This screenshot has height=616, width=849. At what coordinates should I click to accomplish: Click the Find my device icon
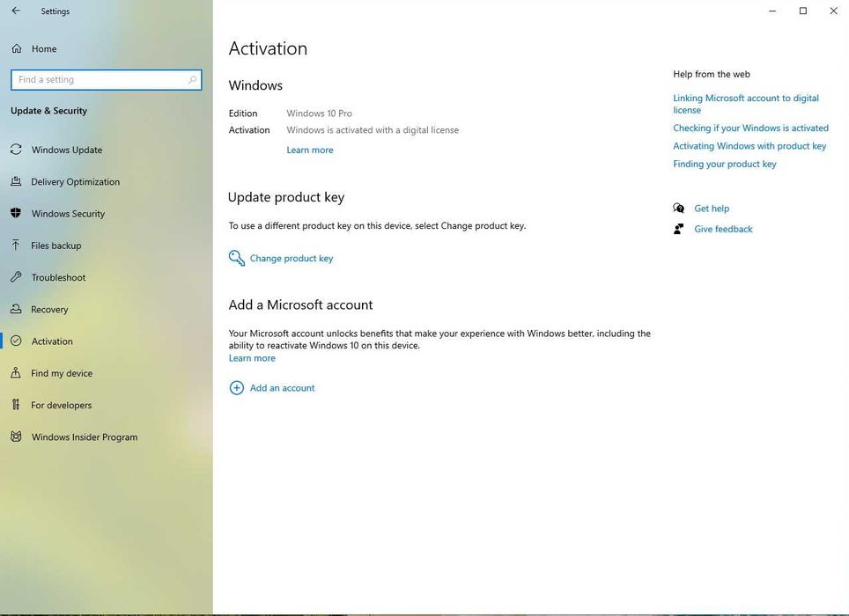click(x=16, y=372)
